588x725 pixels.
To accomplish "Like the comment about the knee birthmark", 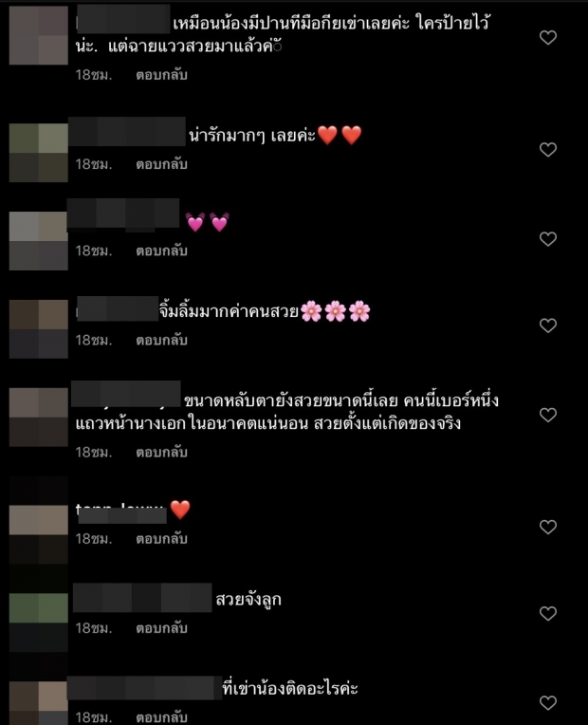I will pyautogui.click(x=548, y=37).
